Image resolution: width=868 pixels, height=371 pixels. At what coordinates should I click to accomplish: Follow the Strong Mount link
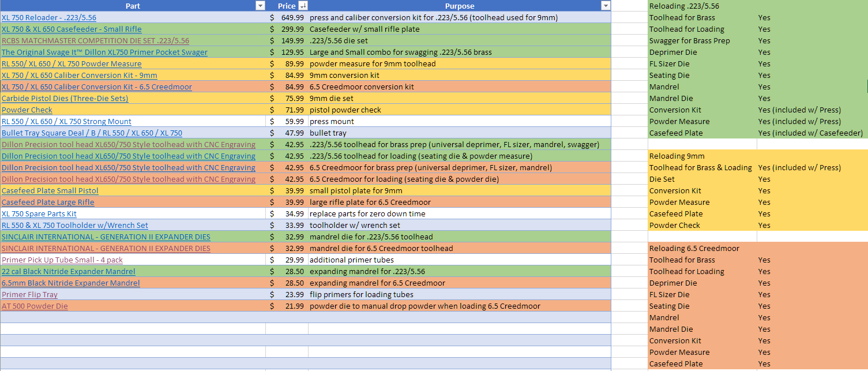point(66,121)
